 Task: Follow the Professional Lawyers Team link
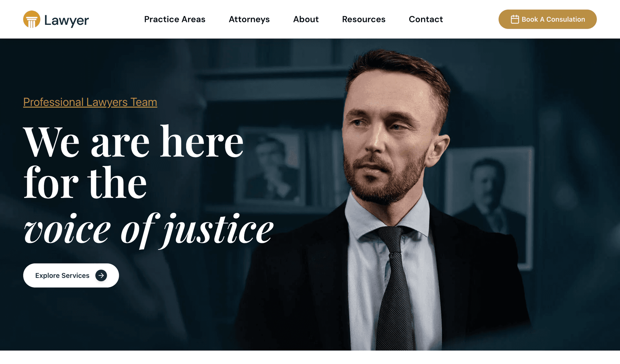[90, 102]
